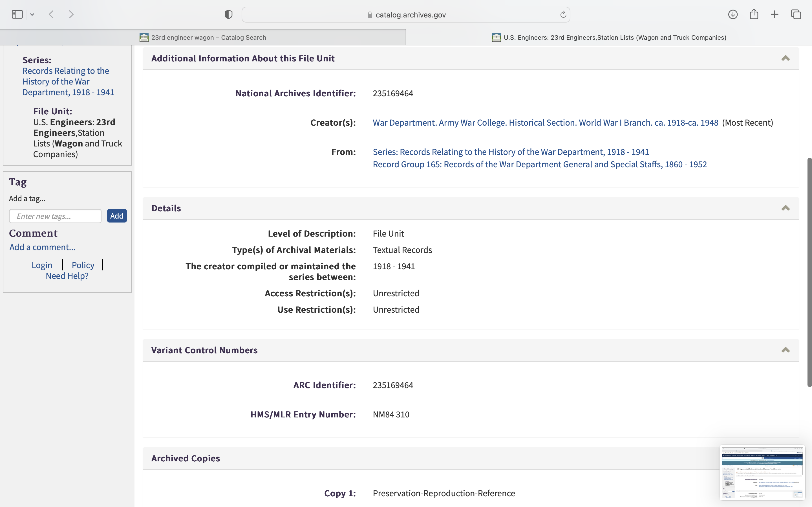This screenshot has width=812, height=507.
Task: Open the Safari downloads icon
Action: point(733,14)
